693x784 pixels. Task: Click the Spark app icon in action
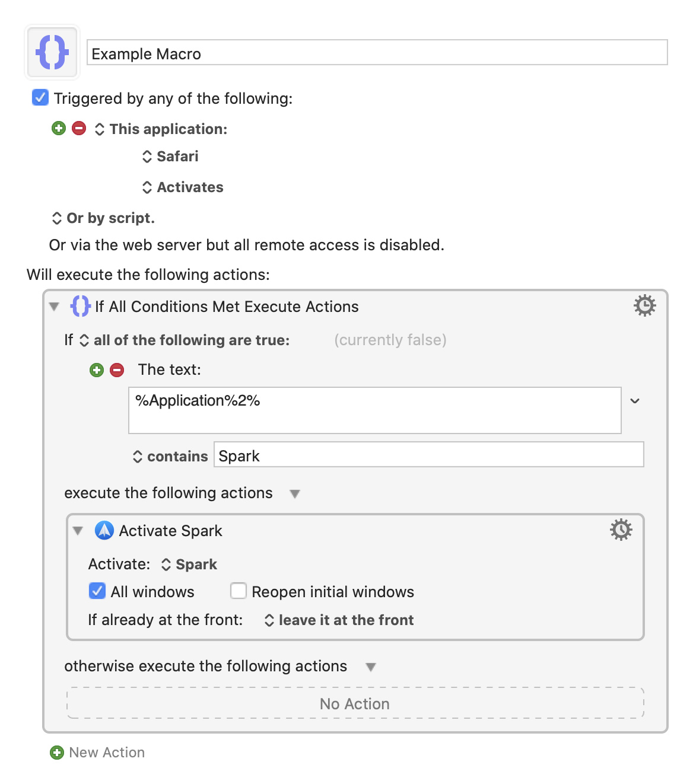[104, 530]
